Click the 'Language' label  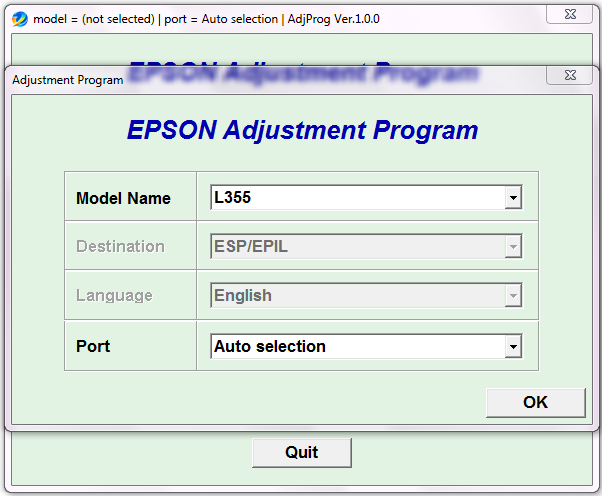pyautogui.click(x=114, y=296)
